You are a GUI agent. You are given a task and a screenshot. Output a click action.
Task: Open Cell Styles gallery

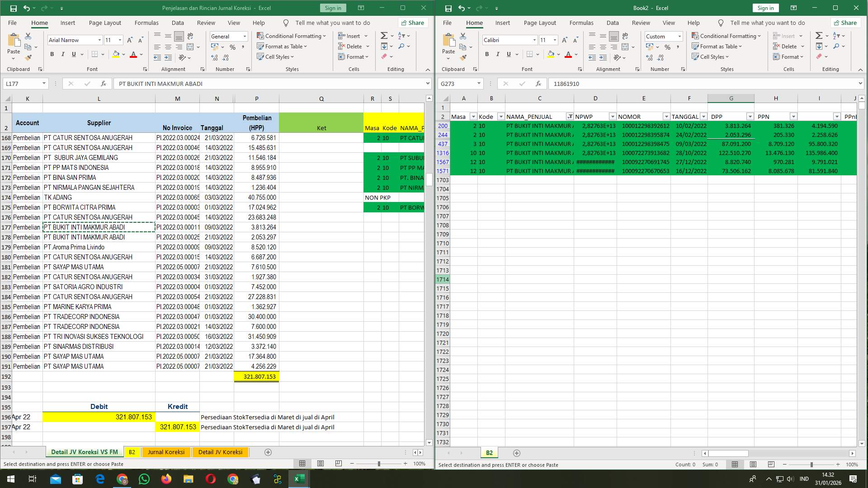[276, 57]
